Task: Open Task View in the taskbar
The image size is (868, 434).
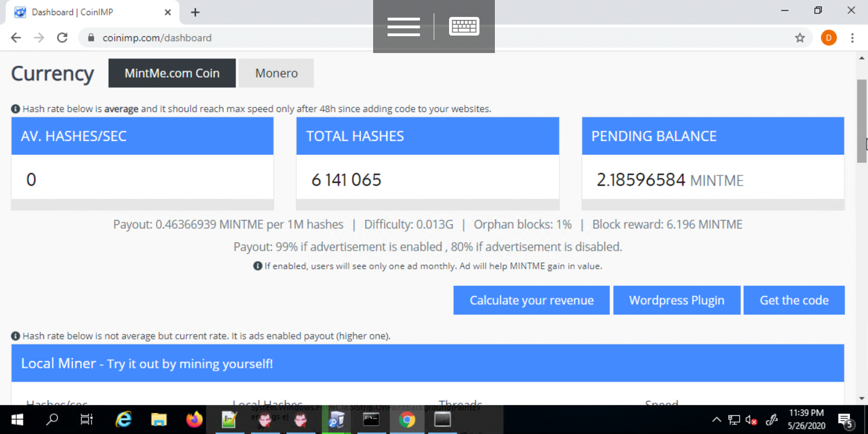Action: click(87, 420)
